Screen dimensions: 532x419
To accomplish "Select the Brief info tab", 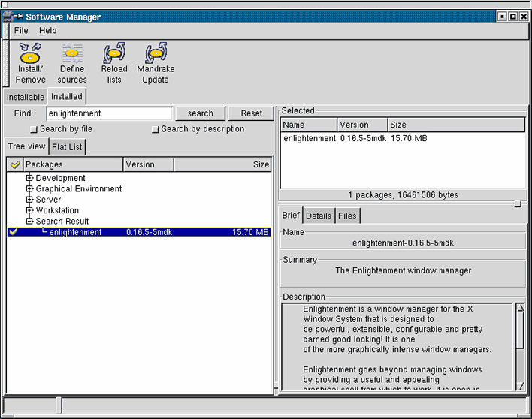I will (291, 215).
